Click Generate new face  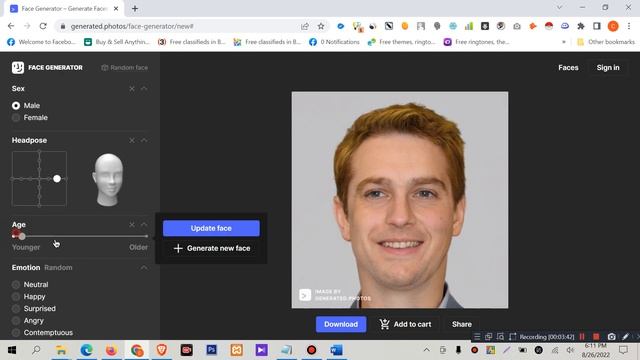[212, 248]
